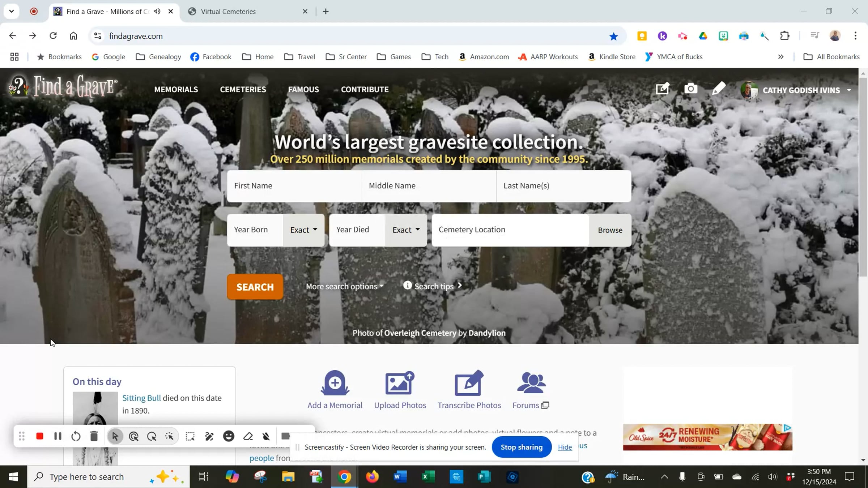Open the Year Born Exact dropdown
Screen dimensions: 868x488
coord(304,230)
